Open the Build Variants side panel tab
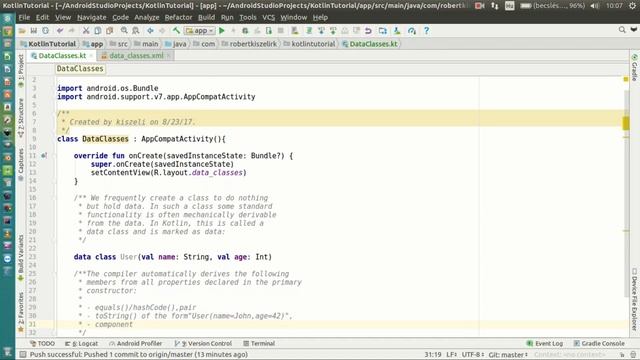Screen dimensions: 640x360 (21, 258)
